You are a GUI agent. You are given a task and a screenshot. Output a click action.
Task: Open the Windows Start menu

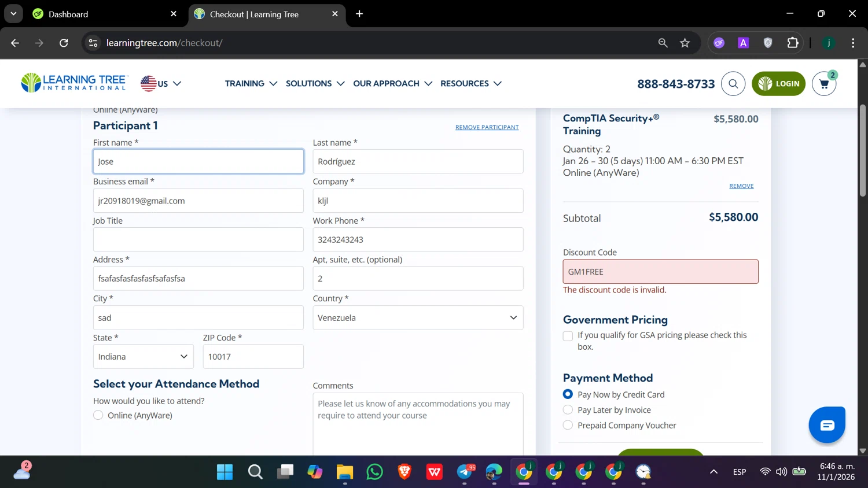(x=225, y=472)
